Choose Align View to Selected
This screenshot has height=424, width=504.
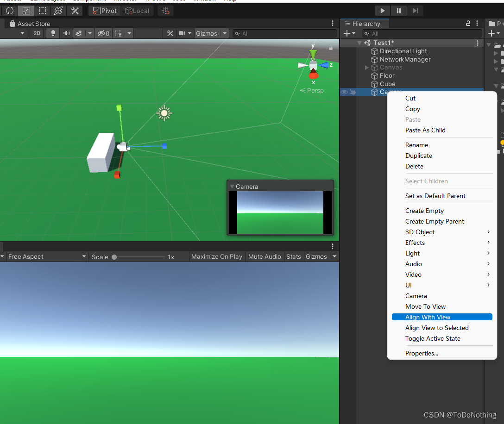point(442,328)
